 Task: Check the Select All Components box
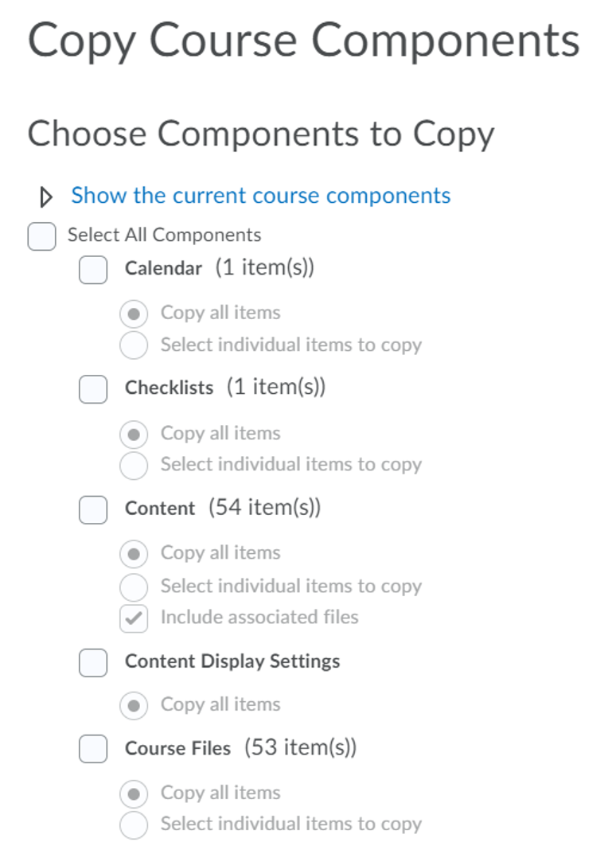41,236
